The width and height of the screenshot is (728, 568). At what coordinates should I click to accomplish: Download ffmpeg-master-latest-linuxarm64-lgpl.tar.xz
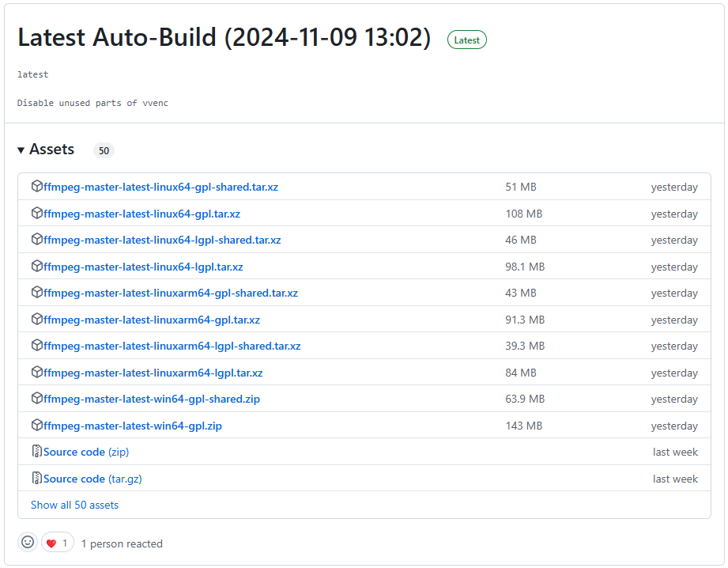153,373
